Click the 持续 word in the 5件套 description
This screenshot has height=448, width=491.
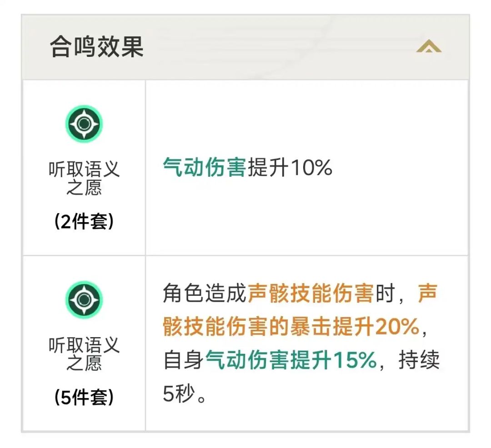pyautogui.click(x=419, y=361)
